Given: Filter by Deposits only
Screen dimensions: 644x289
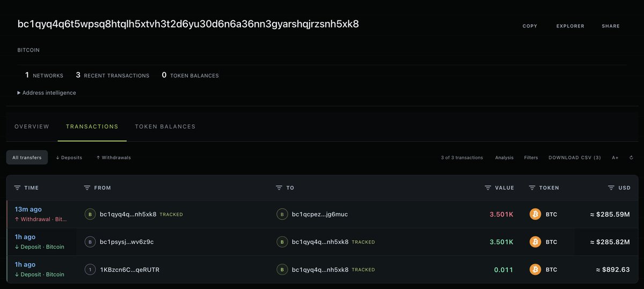Looking at the screenshot, I should click(69, 157).
